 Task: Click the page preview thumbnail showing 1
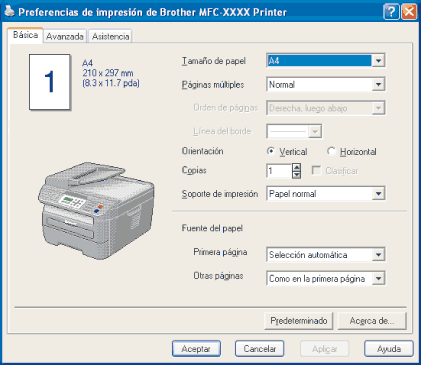pyautogui.click(x=50, y=82)
